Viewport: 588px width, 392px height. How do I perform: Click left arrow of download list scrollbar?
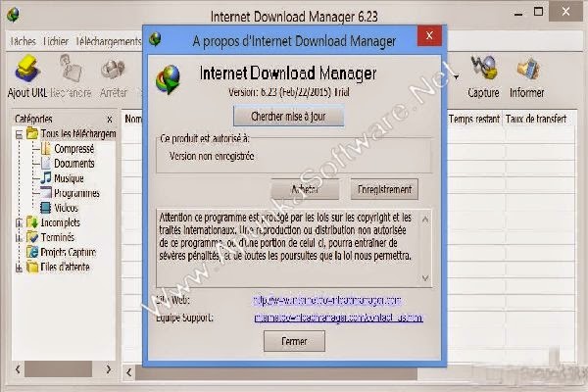pyautogui.click(x=129, y=372)
